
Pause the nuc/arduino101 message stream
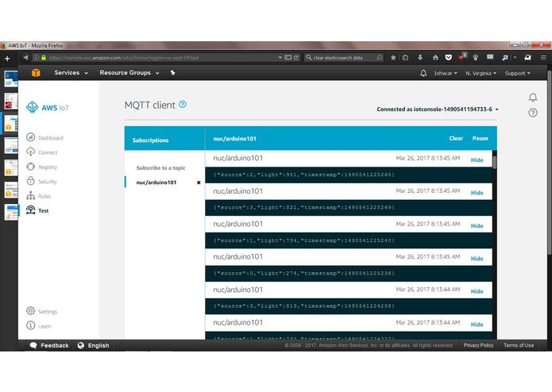[x=481, y=138]
